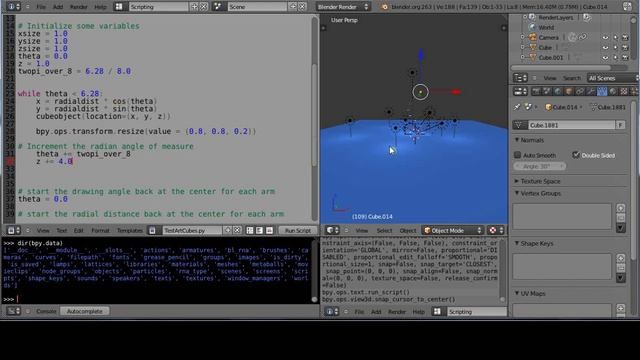Open the outliner Search menu
Image resolution: width=640 pixels, height=360 pixels.
[x=571, y=78]
